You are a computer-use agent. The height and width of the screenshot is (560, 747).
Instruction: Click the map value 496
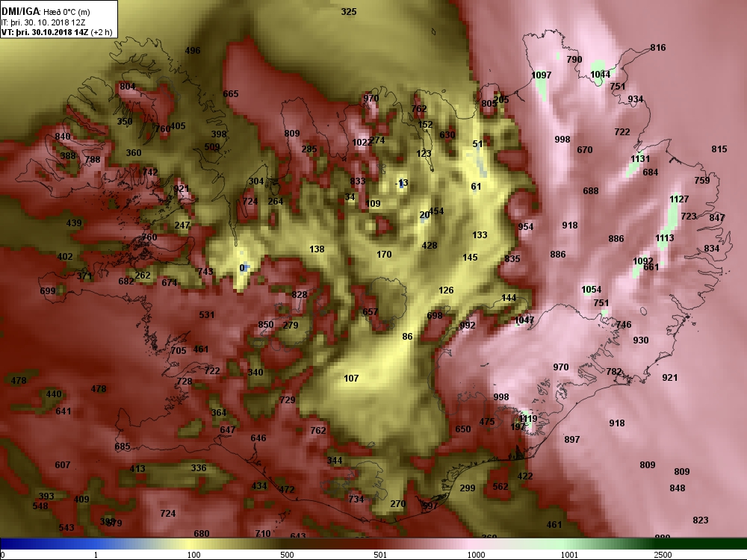(193, 50)
